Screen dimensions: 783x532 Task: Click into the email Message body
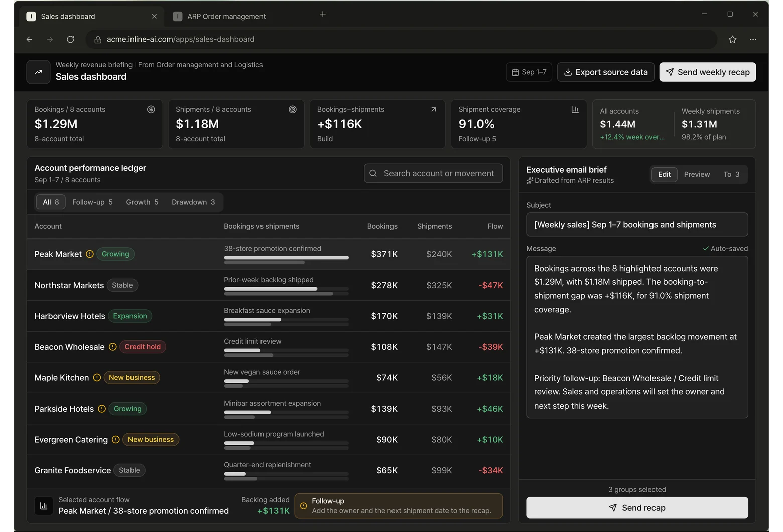click(637, 337)
